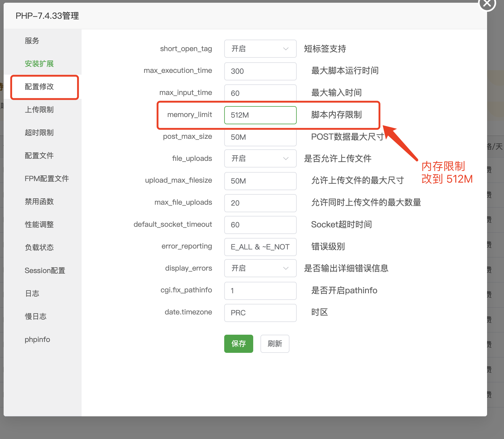The width and height of the screenshot is (504, 439).
Task: Click the green 保存 button
Action: pyautogui.click(x=238, y=344)
